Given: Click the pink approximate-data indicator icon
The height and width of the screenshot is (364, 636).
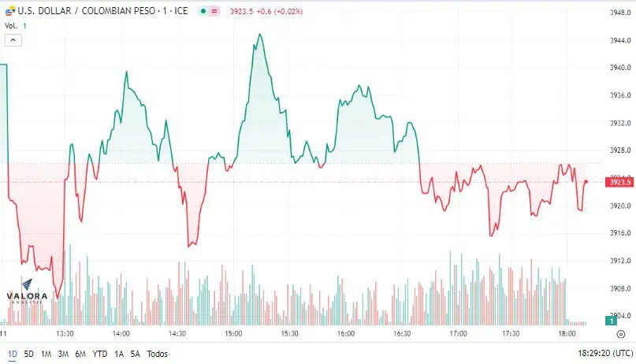Looking at the screenshot, I should 214,11.
